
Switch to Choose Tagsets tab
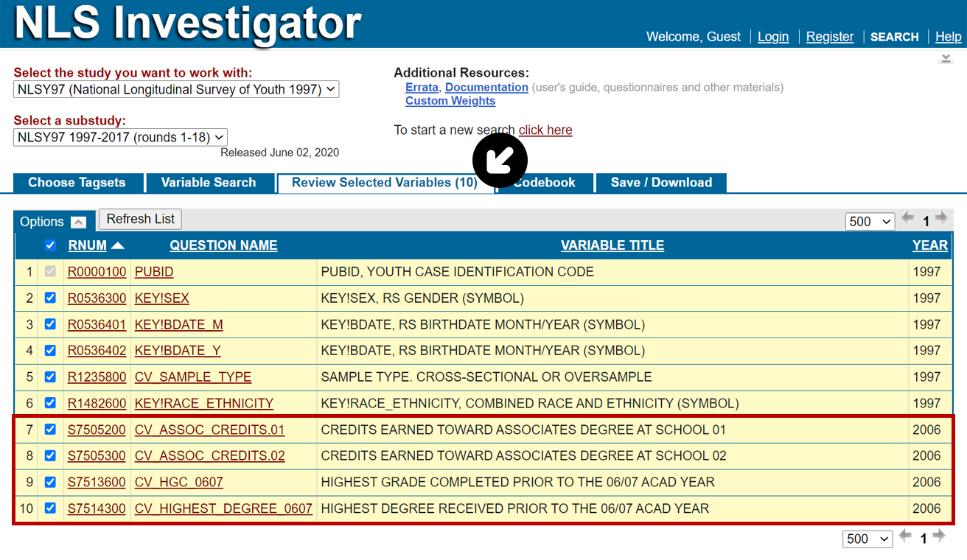(77, 183)
